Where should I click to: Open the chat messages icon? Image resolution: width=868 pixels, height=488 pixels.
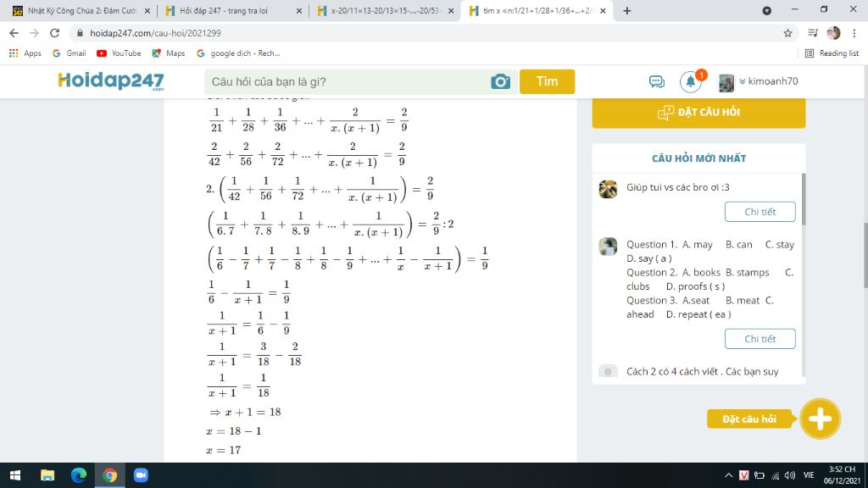657,82
